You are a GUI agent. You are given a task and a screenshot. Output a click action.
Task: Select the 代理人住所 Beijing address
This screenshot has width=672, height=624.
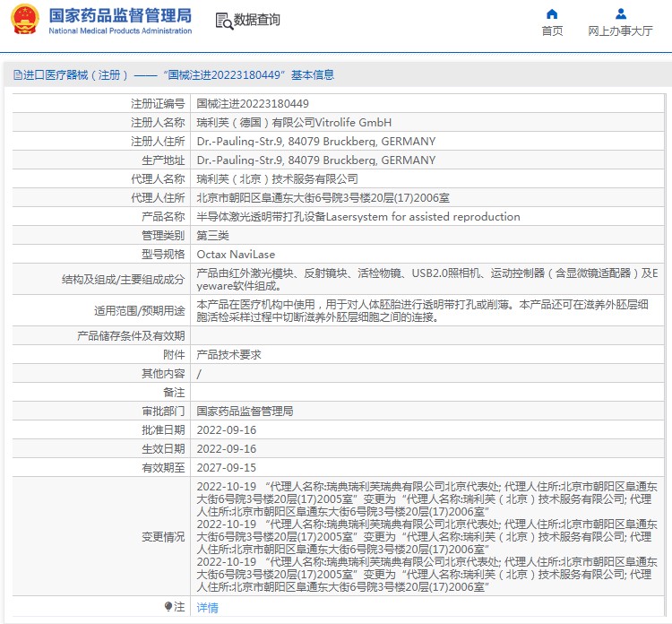pos(323,198)
